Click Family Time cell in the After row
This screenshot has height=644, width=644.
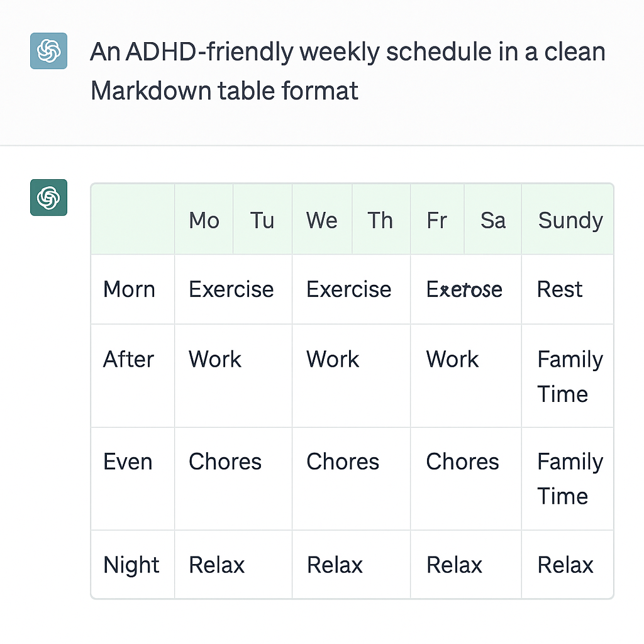(x=569, y=376)
